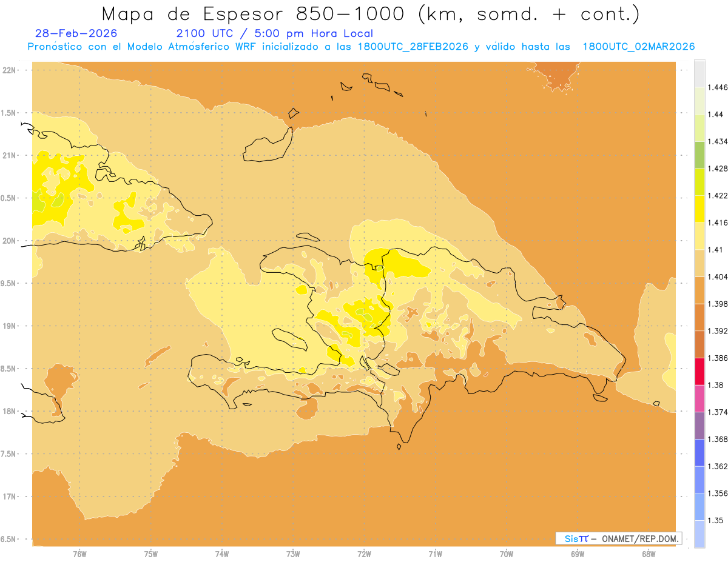728x562 pixels.
Task: Select the blue legend swatch between 1.362 and 1.368
Action: 699,453
